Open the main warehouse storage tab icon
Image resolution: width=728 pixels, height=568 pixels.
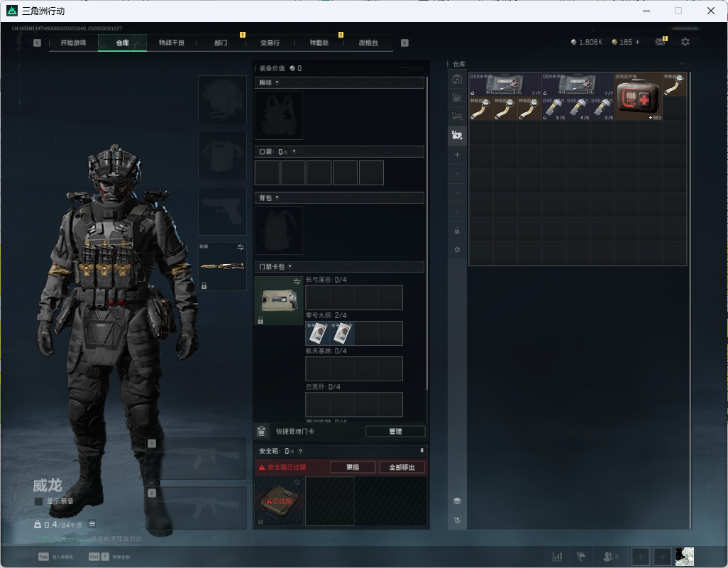pyautogui.click(x=457, y=80)
